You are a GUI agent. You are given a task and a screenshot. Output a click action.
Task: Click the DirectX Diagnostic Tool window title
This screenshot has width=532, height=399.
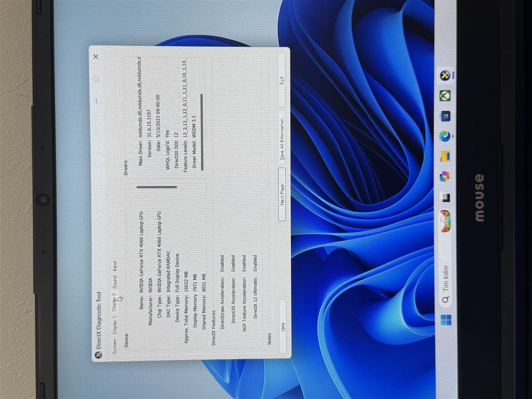coord(98,320)
